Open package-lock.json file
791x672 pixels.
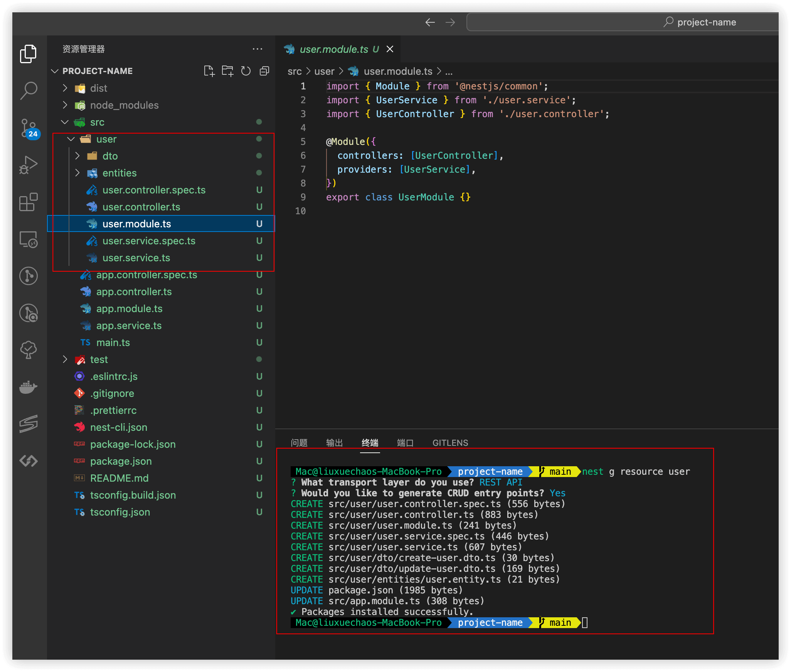pyautogui.click(x=161, y=444)
